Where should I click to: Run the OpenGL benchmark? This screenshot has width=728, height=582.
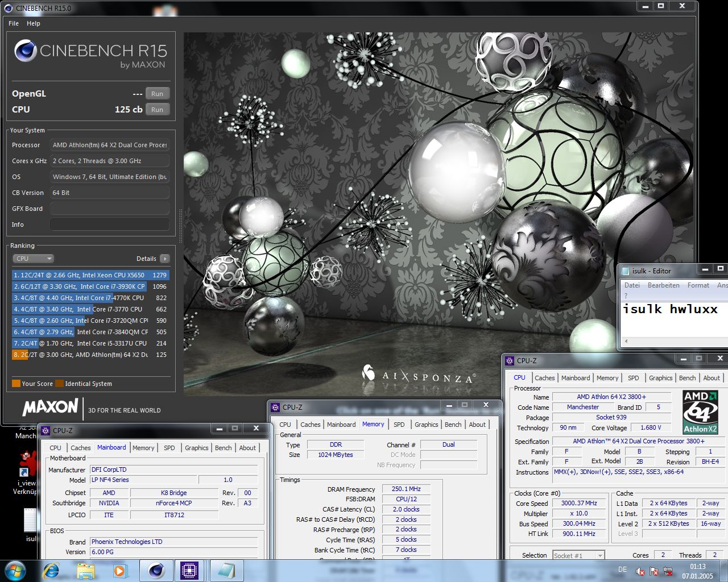pyautogui.click(x=158, y=94)
